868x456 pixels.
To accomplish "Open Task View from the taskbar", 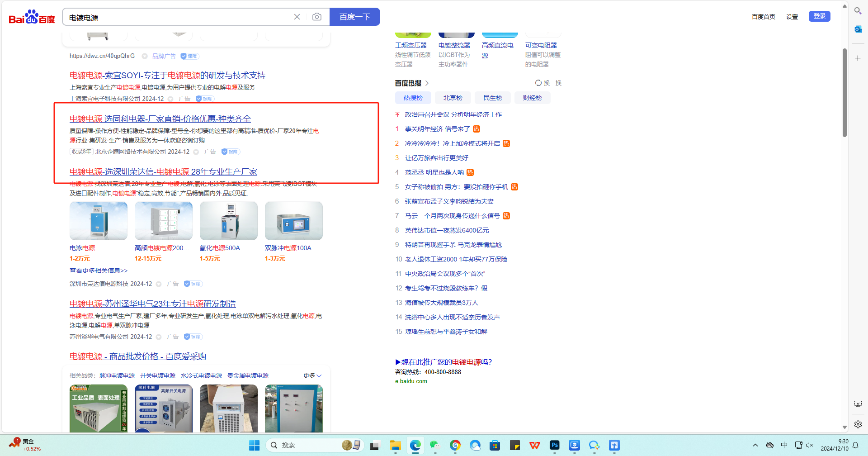I will (375, 446).
